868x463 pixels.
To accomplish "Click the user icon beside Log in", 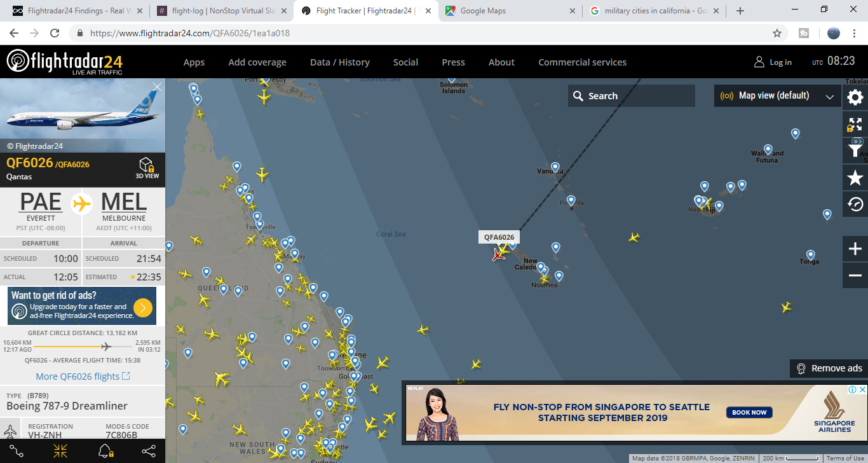I will (x=759, y=62).
